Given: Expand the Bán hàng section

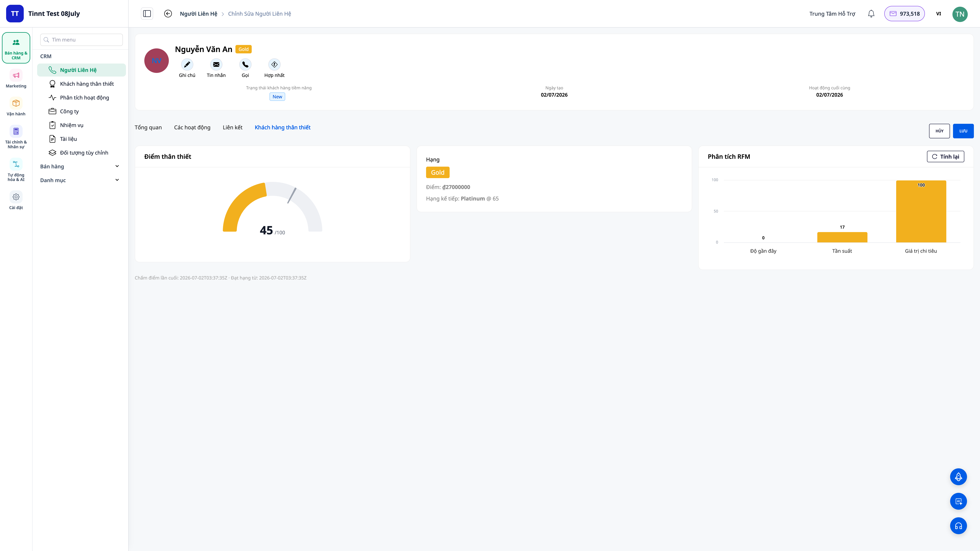Looking at the screenshot, I should click(x=80, y=166).
